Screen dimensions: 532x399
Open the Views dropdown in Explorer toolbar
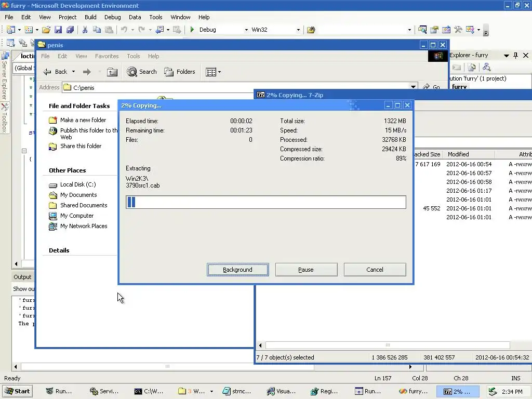(220, 72)
